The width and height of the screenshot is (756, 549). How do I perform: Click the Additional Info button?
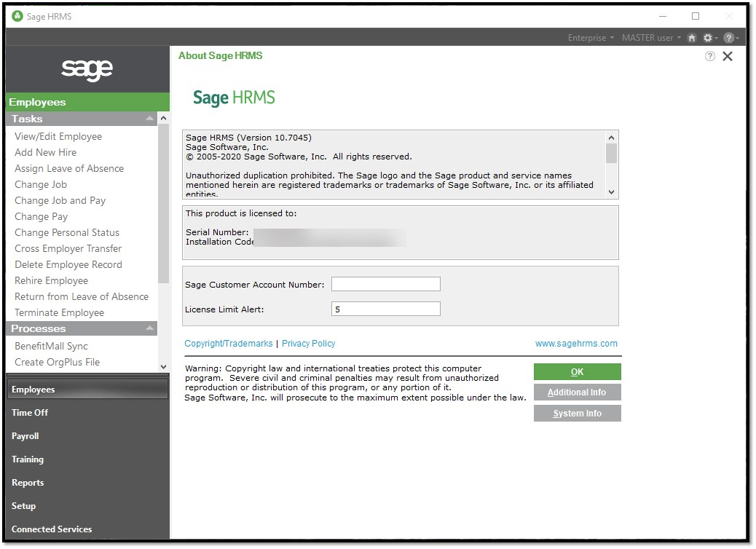pyautogui.click(x=577, y=392)
